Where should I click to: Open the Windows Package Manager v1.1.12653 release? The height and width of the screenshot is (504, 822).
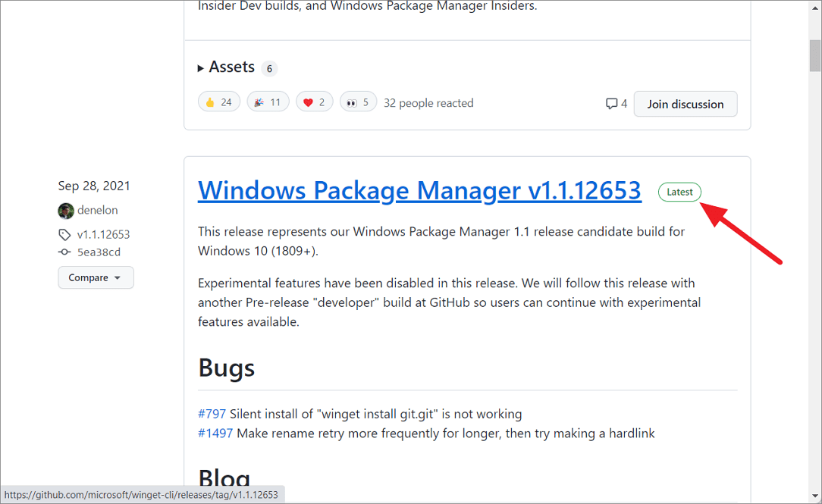point(419,190)
